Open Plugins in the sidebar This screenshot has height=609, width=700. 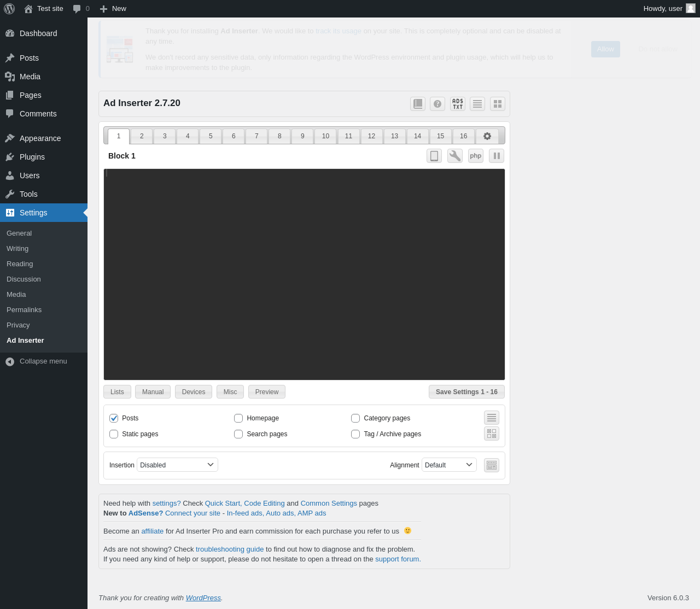[44, 157]
